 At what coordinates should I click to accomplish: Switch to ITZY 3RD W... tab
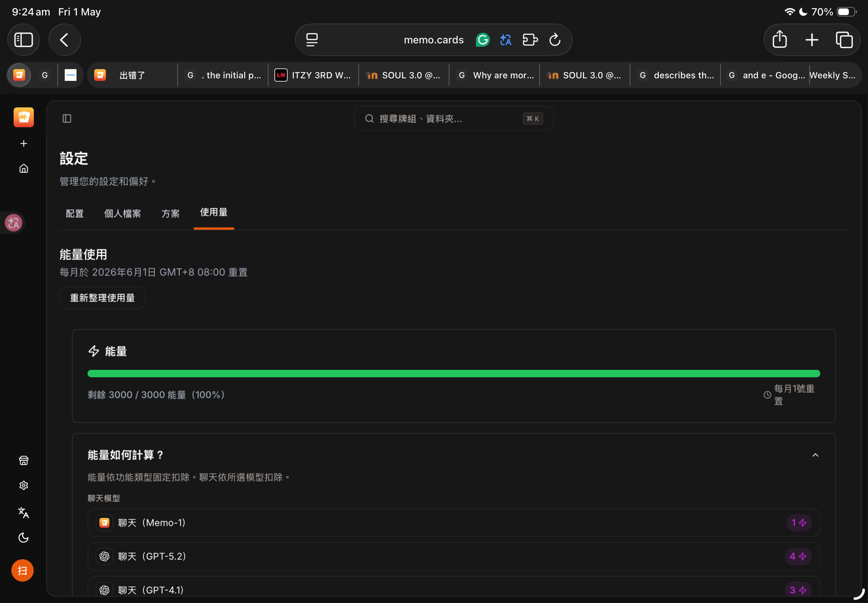click(313, 75)
